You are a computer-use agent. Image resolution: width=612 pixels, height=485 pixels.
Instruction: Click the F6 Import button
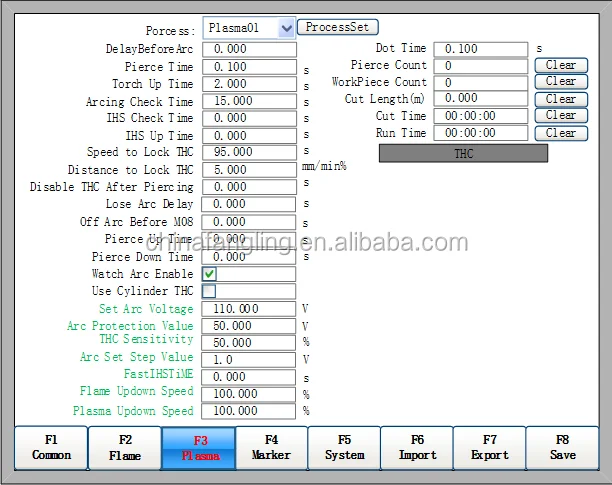(417, 448)
